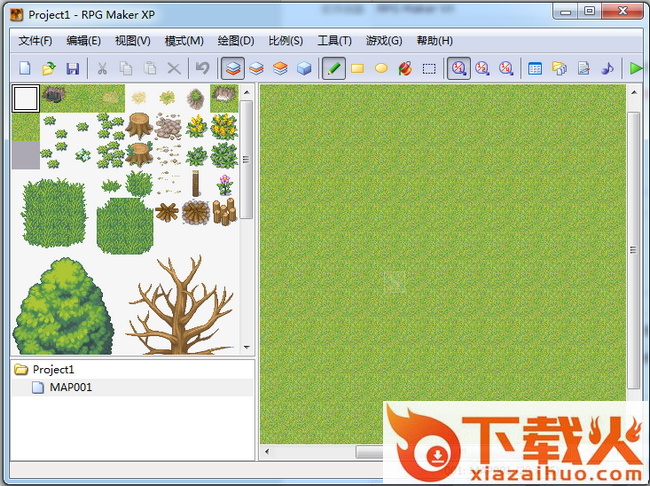Open the Script Editor icon
This screenshot has width=650, height=486.
(583, 68)
